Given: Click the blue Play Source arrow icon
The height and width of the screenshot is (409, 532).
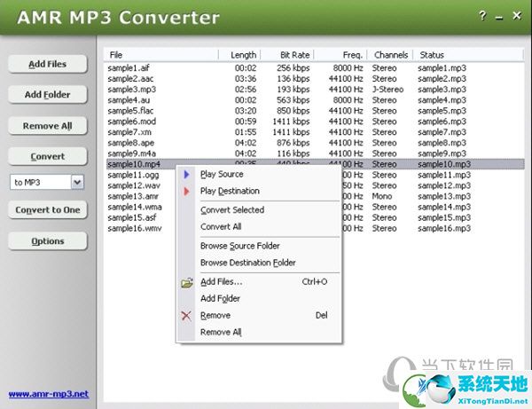Looking at the screenshot, I should click(186, 175).
